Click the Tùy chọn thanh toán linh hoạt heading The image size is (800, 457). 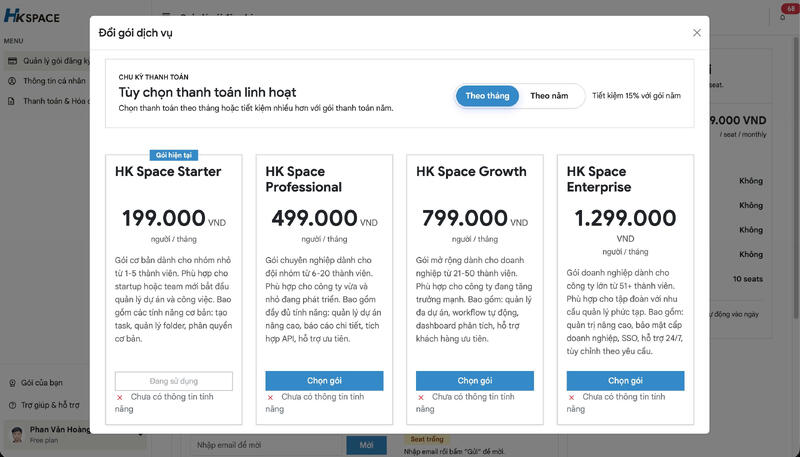pos(207,92)
